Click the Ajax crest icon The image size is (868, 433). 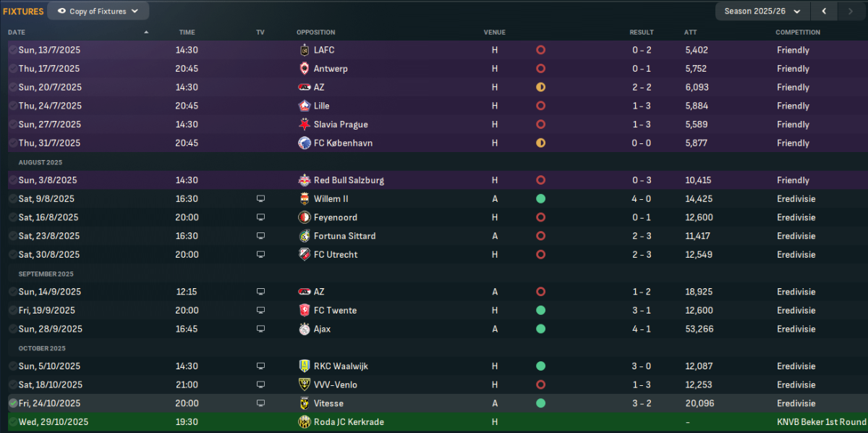click(x=304, y=329)
